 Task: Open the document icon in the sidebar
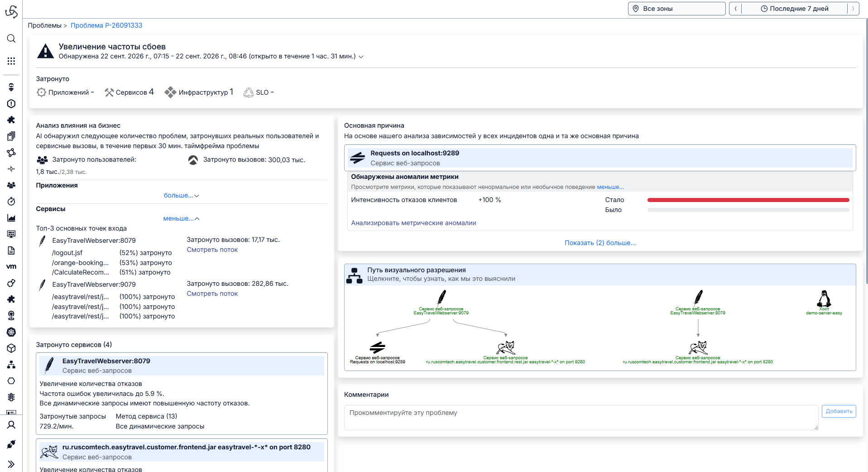click(11, 250)
